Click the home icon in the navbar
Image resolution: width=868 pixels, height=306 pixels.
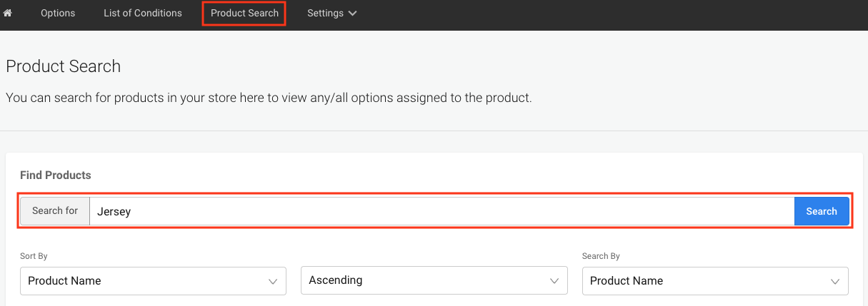coord(8,13)
